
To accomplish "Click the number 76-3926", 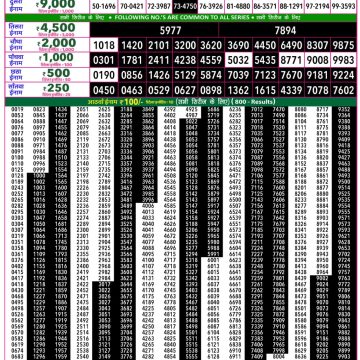I will coord(211,6).
